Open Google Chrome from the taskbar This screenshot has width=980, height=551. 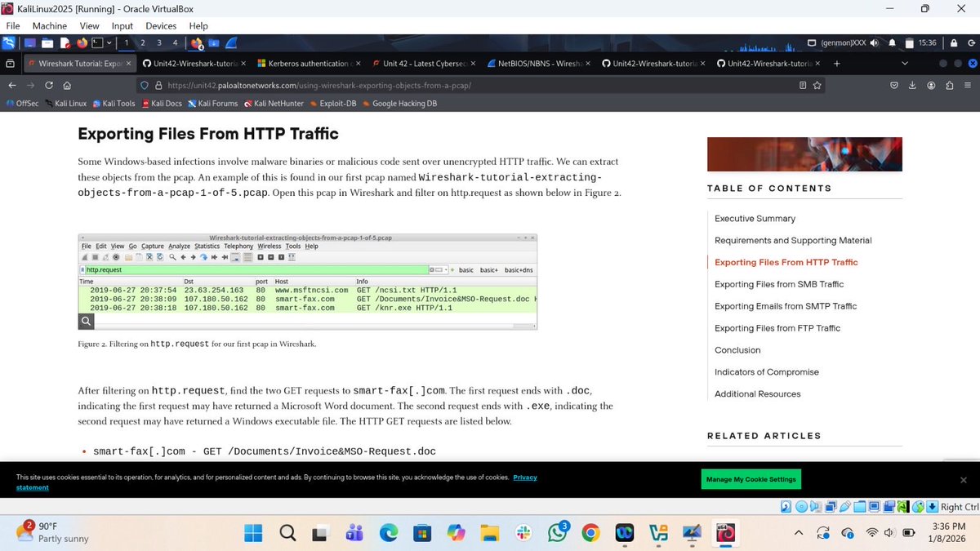coord(590,533)
